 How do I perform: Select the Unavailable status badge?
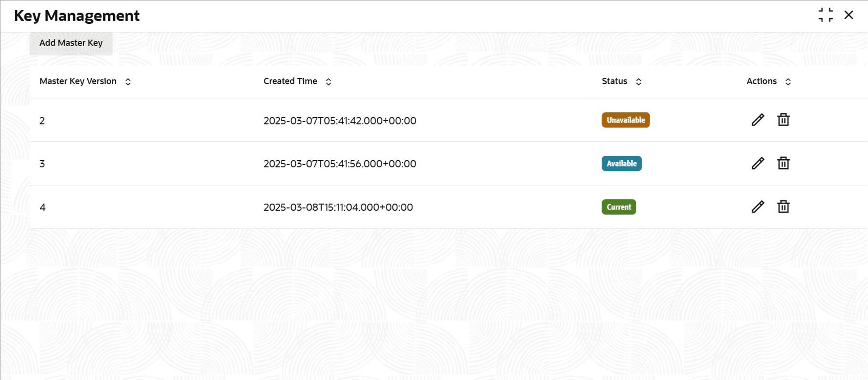point(625,120)
